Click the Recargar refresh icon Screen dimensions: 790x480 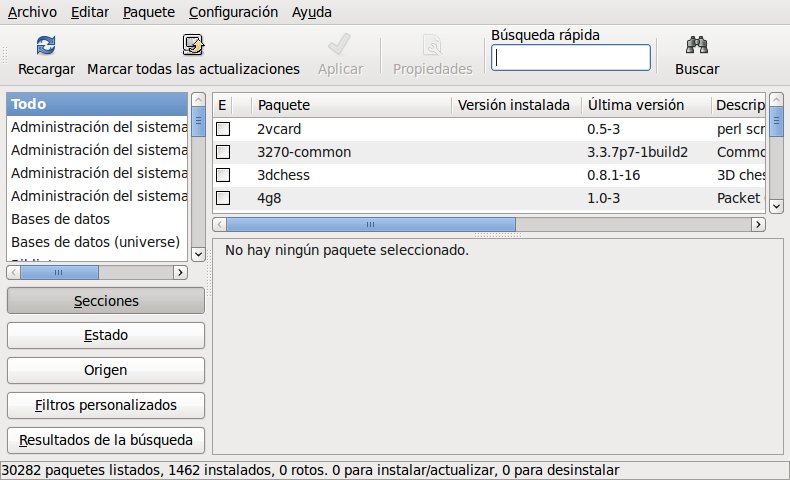(x=46, y=45)
